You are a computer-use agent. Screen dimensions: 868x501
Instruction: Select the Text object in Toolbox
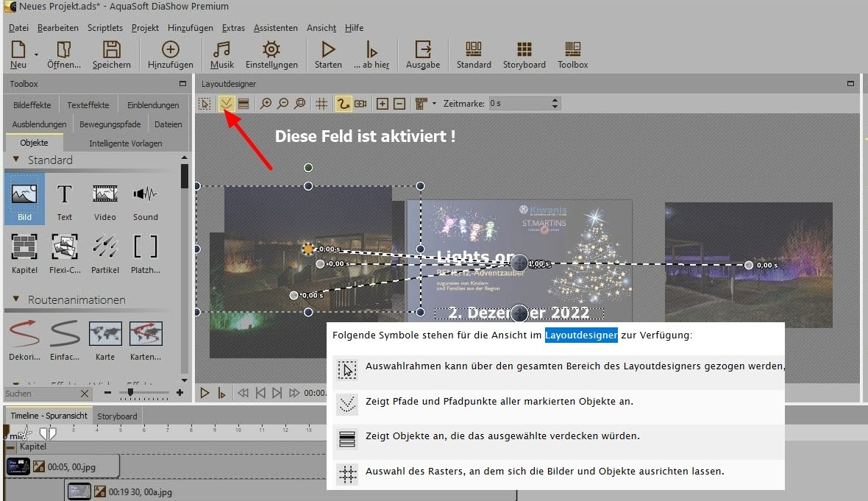(x=65, y=199)
